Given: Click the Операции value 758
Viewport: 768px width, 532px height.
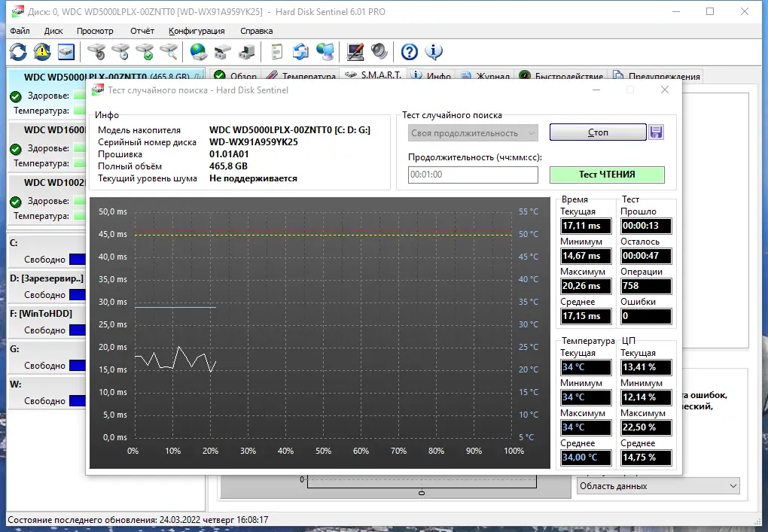Looking at the screenshot, I should coord(645,286).
